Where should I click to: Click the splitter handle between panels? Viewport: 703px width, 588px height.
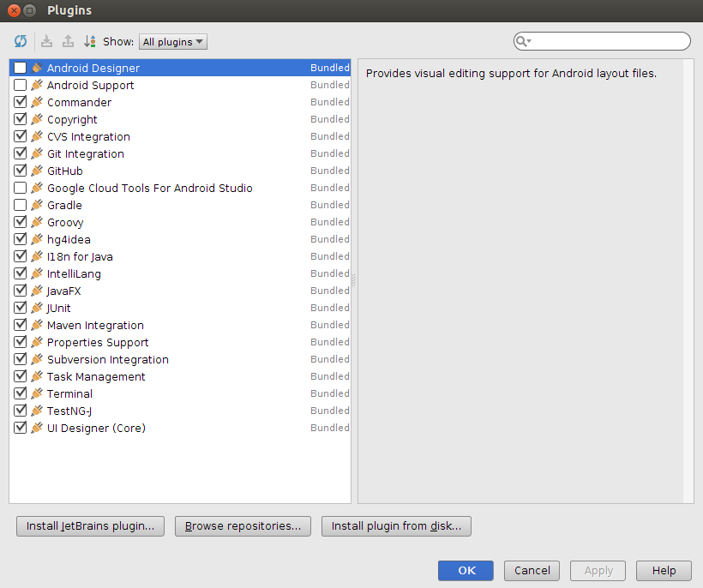click(354, 280)
